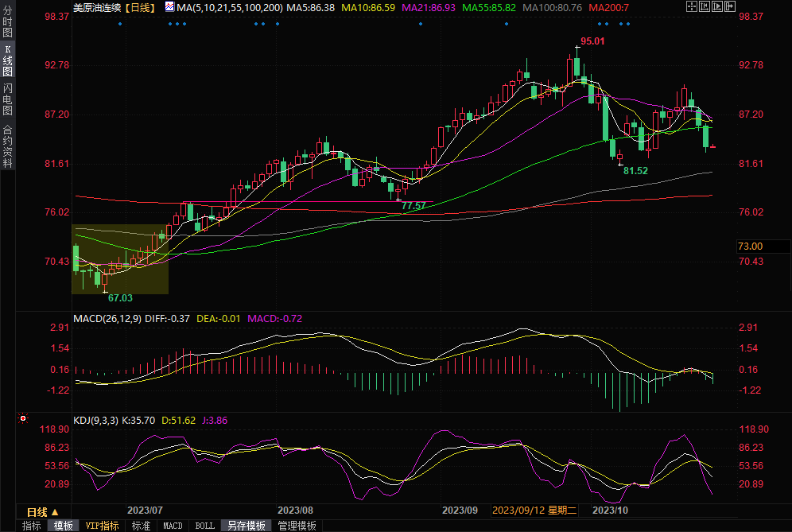Click the 管理模板 button
This screenshot has height=532, width=792.
(x=296, y=526)
